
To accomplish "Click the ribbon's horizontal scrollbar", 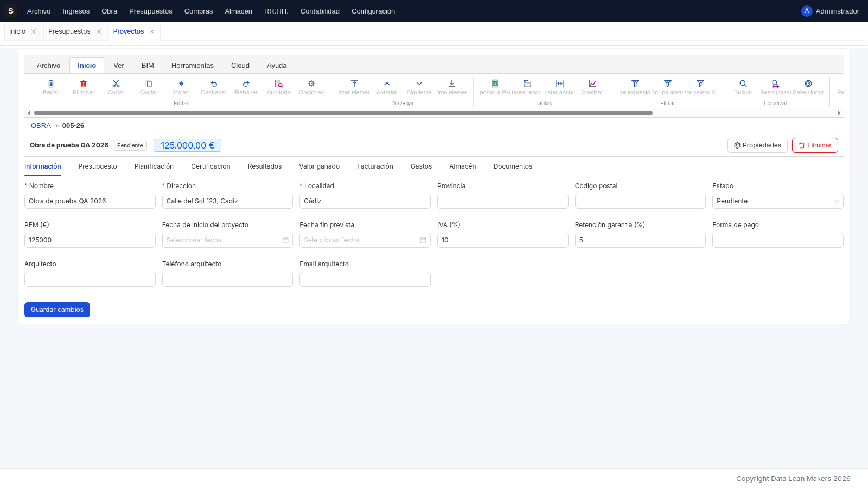I will click(x=343, y=113).
